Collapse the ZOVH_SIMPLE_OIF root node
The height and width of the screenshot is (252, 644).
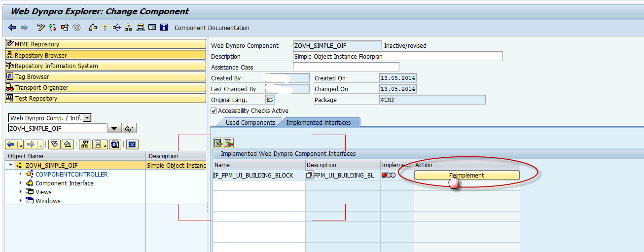pyautogui.click(x=10, y=165)
